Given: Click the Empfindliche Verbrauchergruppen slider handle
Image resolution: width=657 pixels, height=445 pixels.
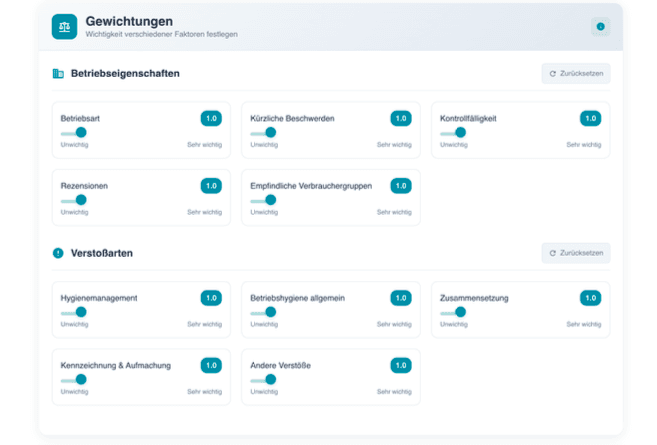Looking at the screenshot, I should [270, 200].
